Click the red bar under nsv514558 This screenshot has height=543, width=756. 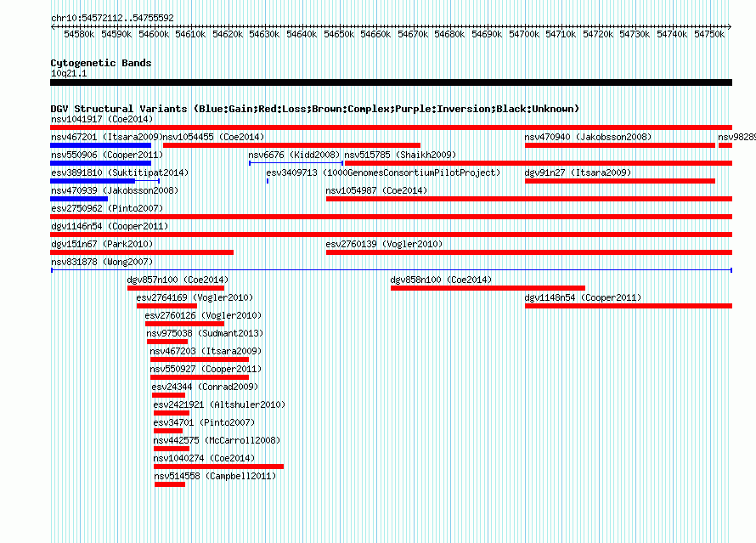pyautogui.click(x=170, y=484)
